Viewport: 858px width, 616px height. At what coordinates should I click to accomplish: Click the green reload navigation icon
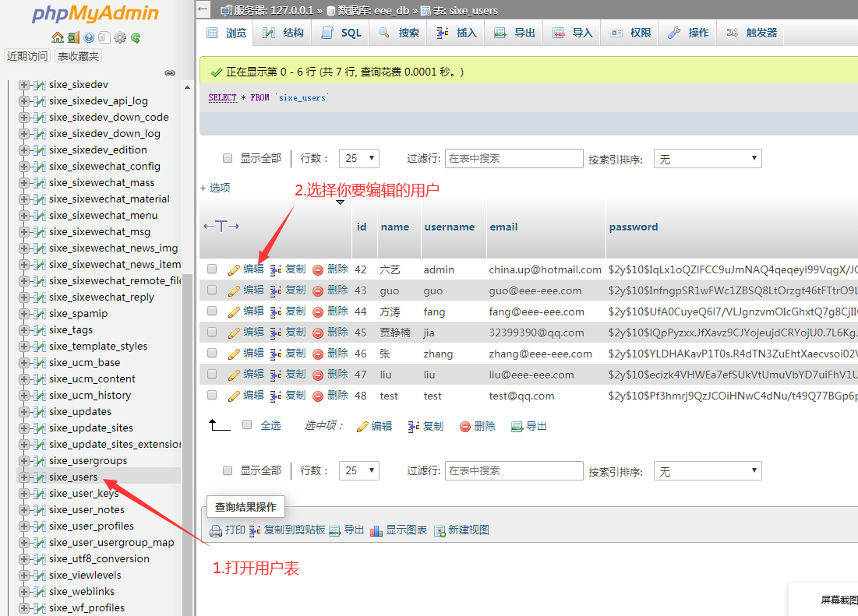[136, 37]
